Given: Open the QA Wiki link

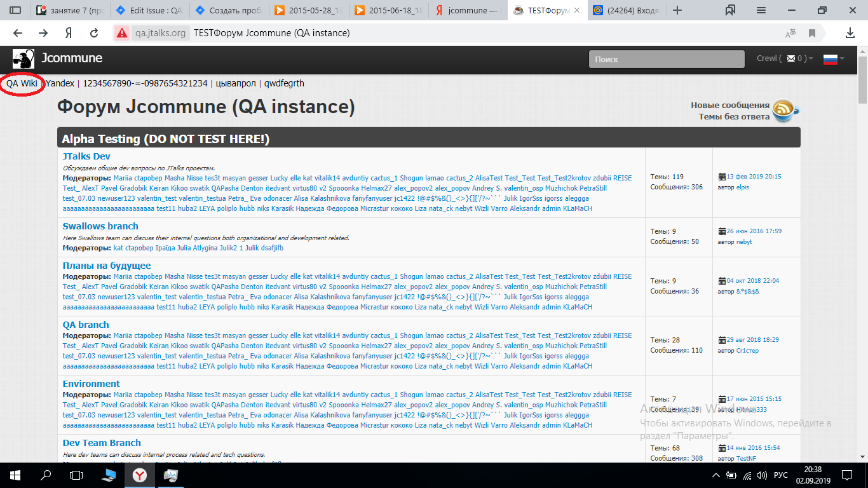Looking at the screenshot, I should click(x=22, y=83).
